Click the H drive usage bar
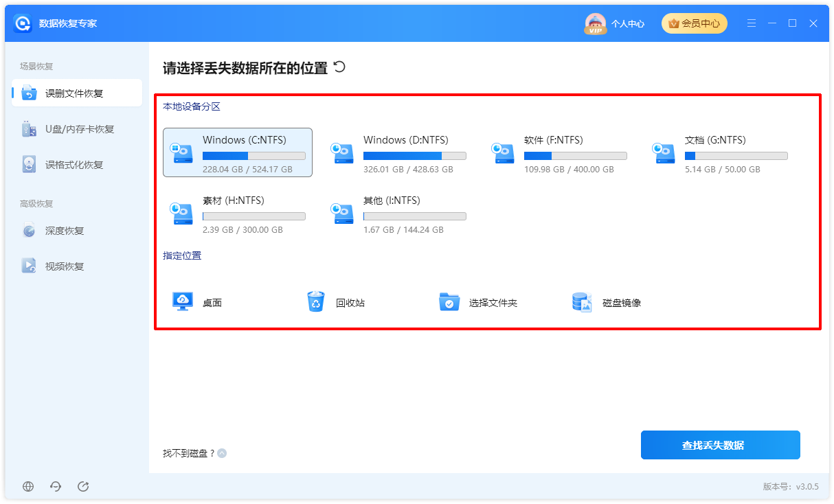 coord(254,216)
